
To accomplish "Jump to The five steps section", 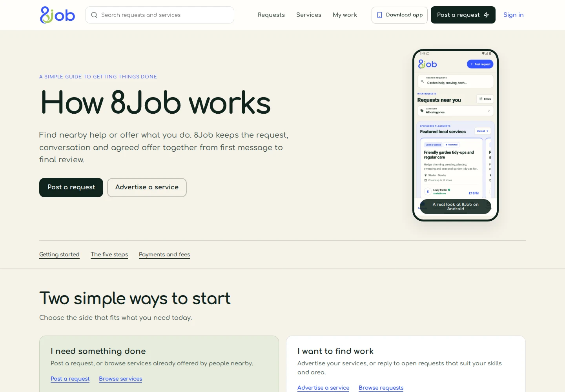I will [109, 254].
